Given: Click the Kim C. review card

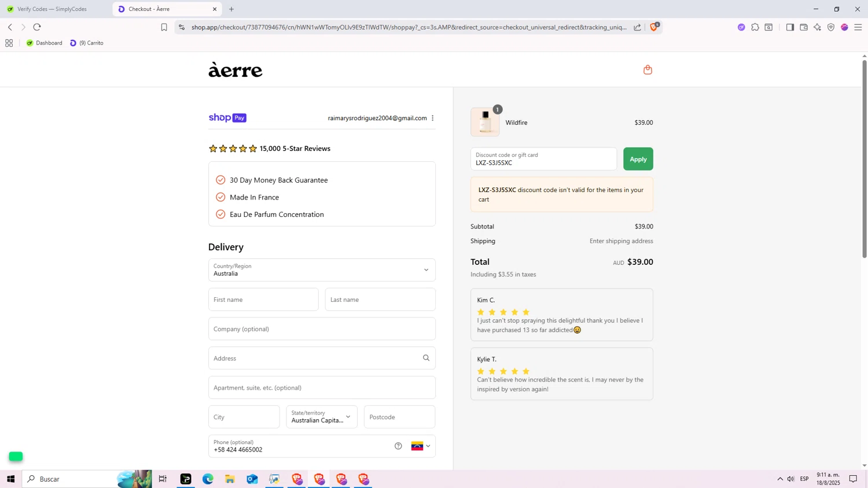Looking at the screenshot, I should (x=562, y=315).
